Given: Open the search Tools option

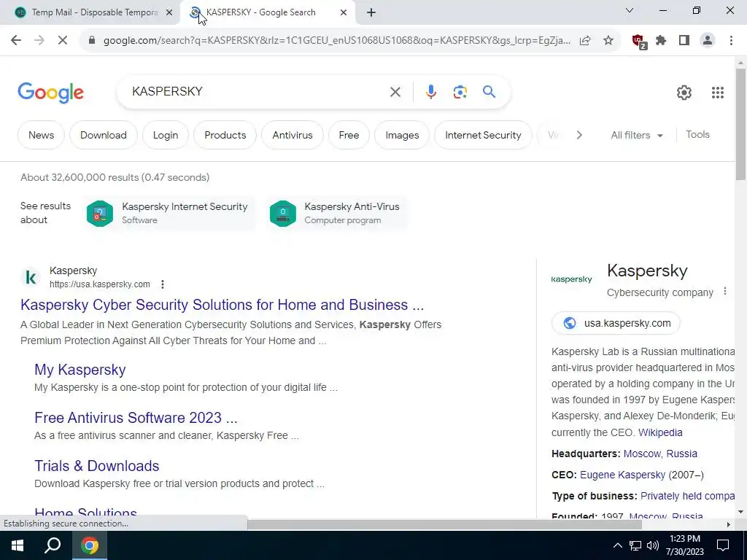Looking at the screenshot, I should (x=697, y=135).
